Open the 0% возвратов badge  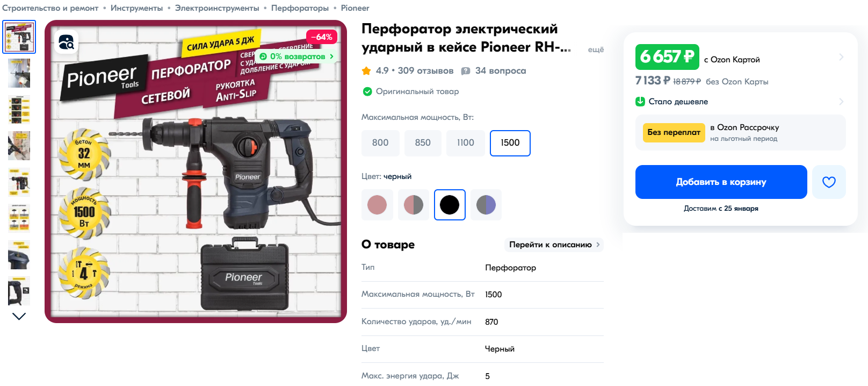[296, 56]
